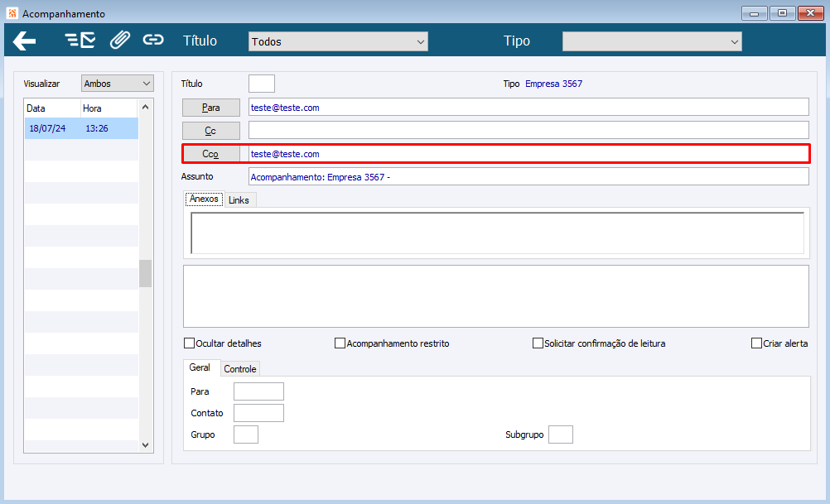Click the Anexos attachments list box
This screenshot has height=504, width=830.
coord(497,233)
